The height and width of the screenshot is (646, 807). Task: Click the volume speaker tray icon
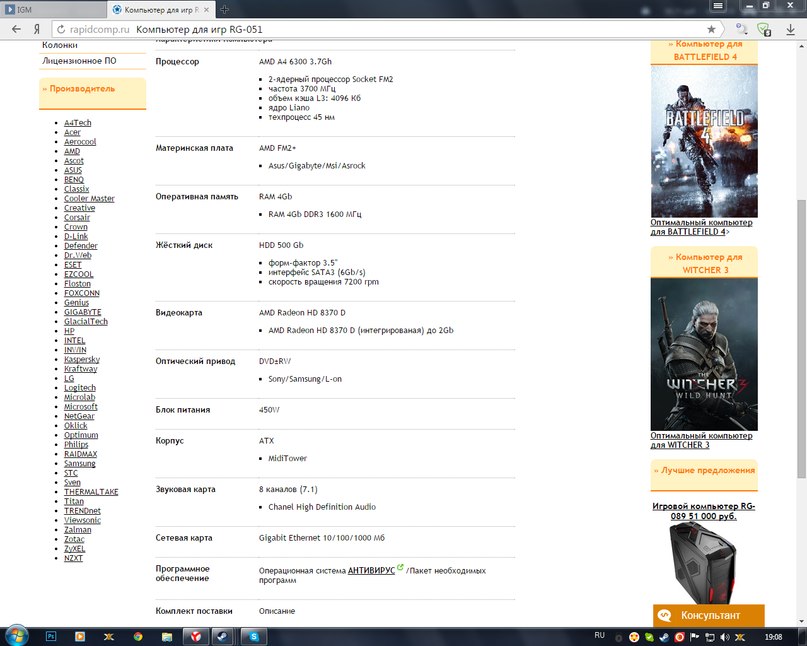725,637
